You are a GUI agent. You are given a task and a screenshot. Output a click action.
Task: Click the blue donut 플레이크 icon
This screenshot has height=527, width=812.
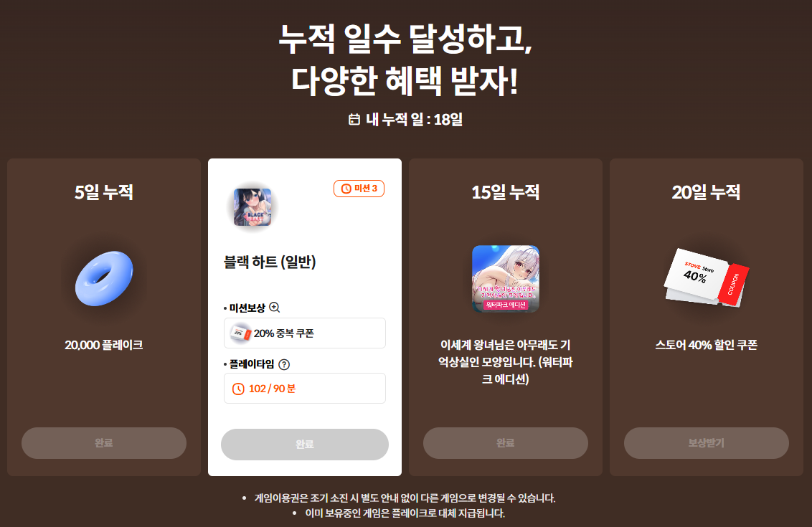(104, 278)
